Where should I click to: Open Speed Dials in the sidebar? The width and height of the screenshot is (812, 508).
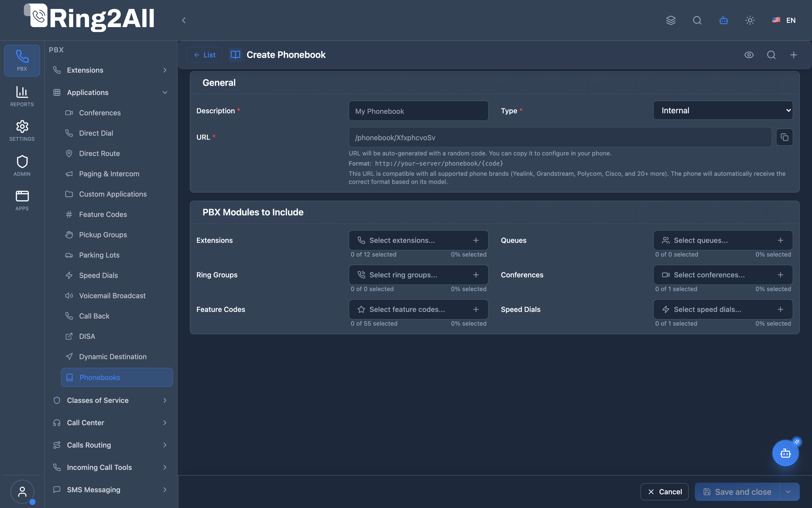click(x=117, y=276)
